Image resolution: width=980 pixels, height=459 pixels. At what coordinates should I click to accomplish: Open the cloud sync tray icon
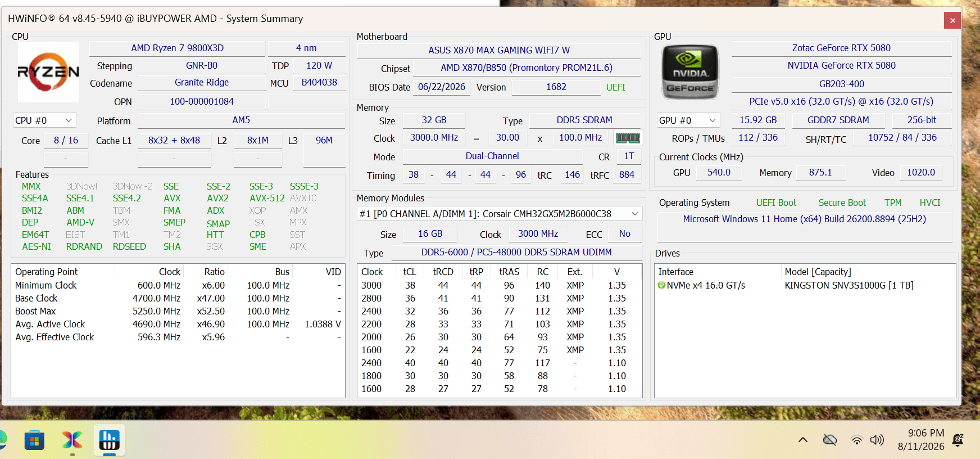tap(830, 440)
